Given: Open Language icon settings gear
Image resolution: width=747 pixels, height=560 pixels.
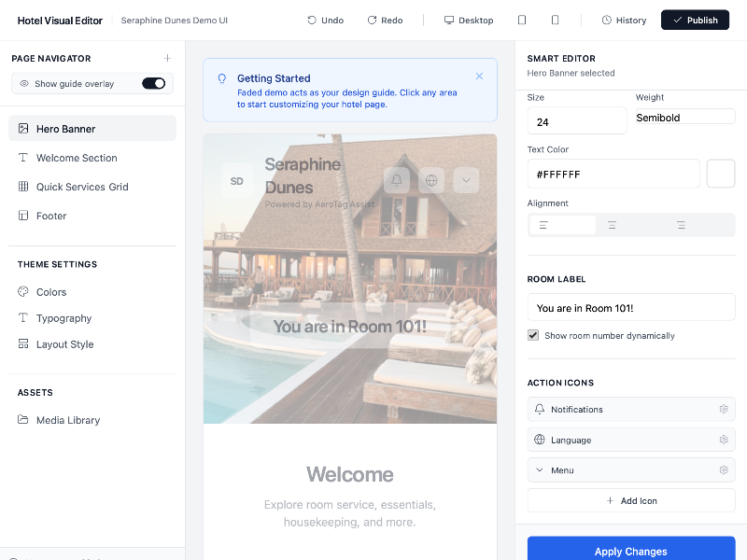Looking at the screenshot, I should click(724, 440).
